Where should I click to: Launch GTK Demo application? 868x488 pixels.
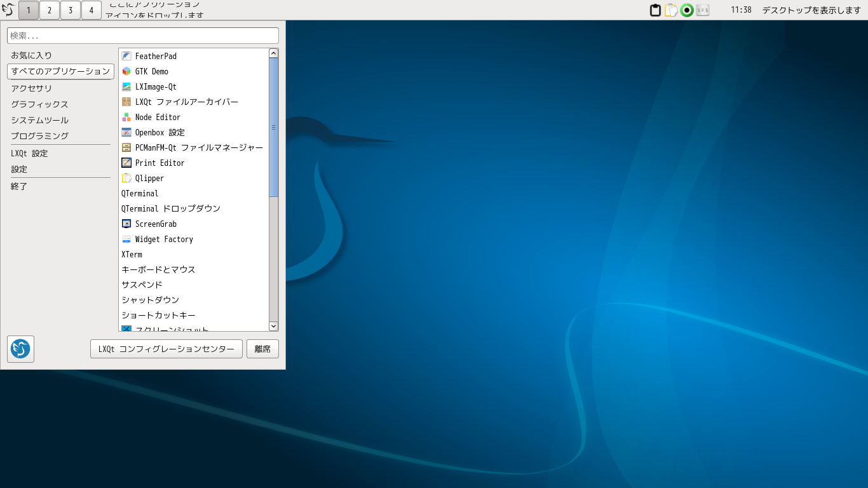(x=151, y=72)
